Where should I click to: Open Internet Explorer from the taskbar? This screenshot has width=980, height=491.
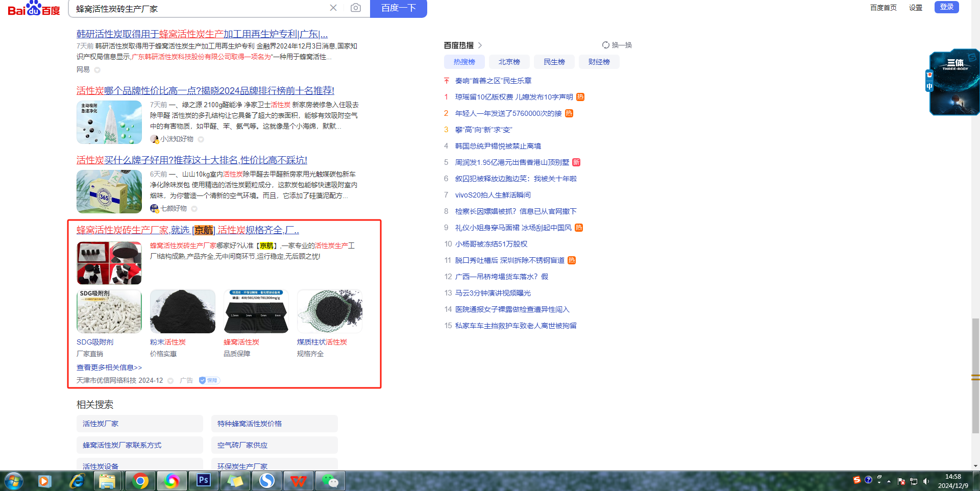(77, 481)
